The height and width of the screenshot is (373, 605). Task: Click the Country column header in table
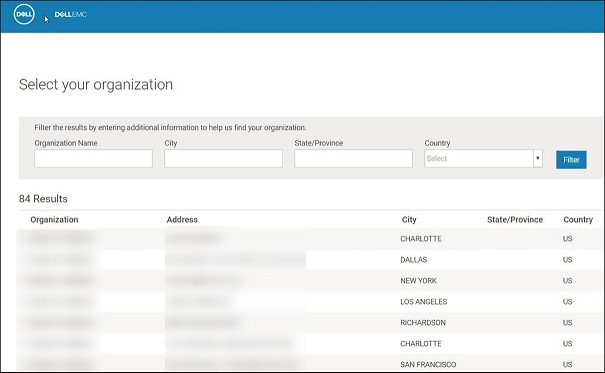click(x=578, y=219)
